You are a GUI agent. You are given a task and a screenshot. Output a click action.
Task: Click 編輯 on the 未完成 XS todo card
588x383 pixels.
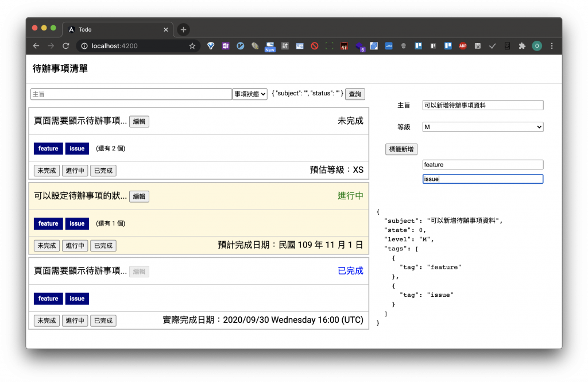139,121
